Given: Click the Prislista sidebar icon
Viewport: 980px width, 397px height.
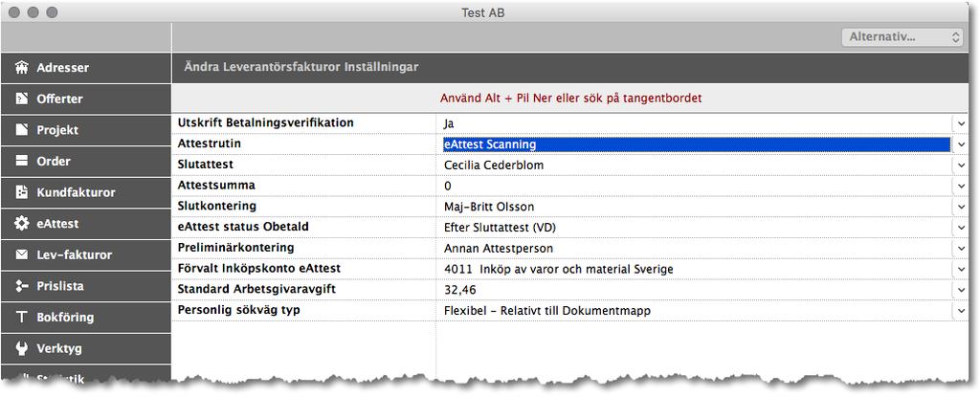Looking at the screenshot, I should 21,286.
